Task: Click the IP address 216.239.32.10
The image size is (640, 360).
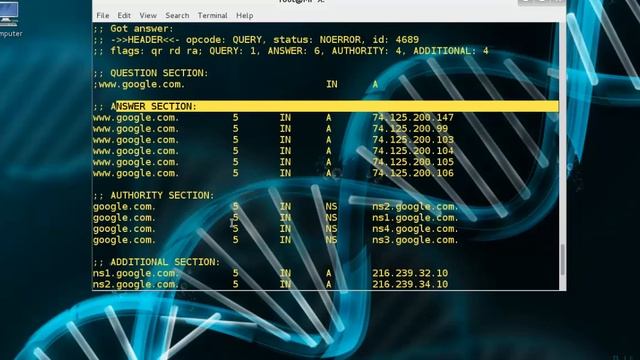Action: click(410, 273)
